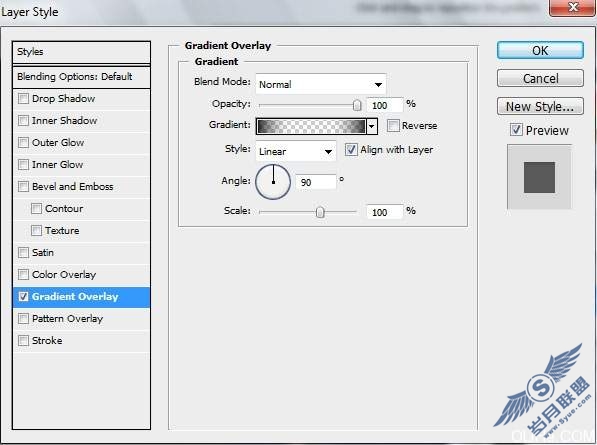Uncheck Align with Layer
This screenshot has height=445, width=597.
351,150
